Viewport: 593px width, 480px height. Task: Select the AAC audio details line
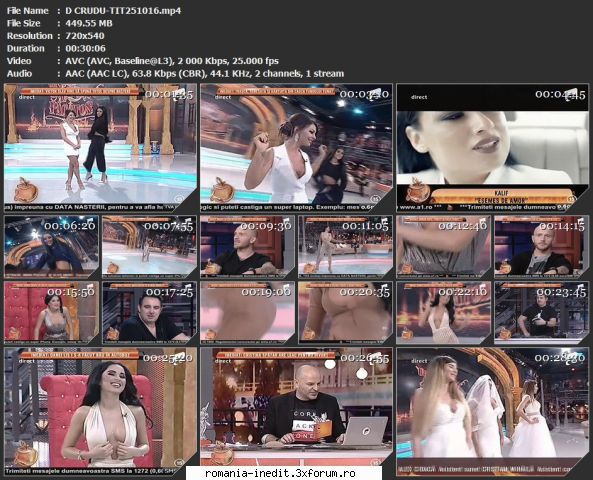(205, 73)
